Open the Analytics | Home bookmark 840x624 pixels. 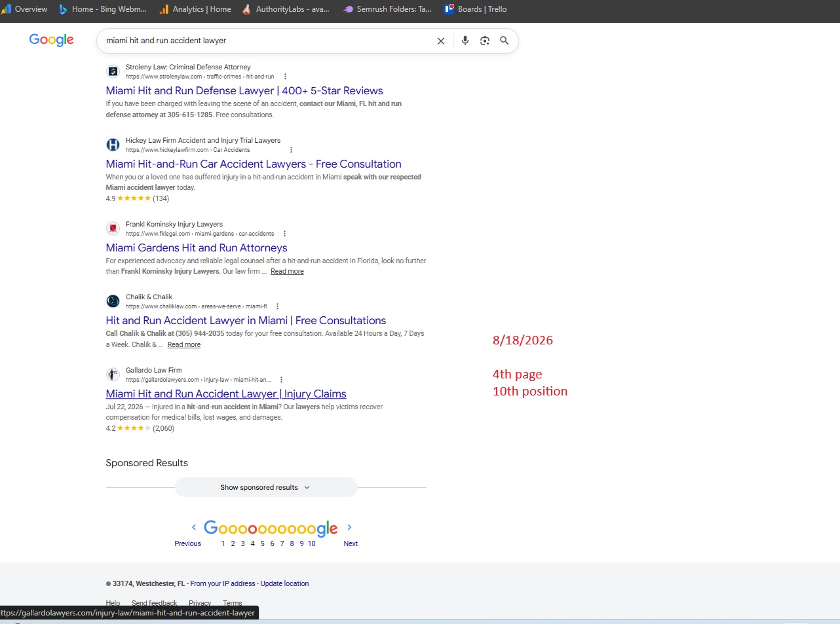[x=195, y=9]
